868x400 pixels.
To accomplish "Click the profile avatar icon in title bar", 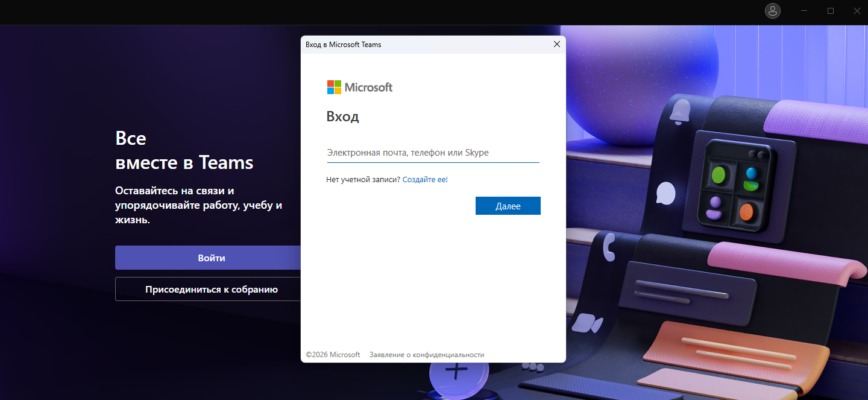I will coord(772,11).
